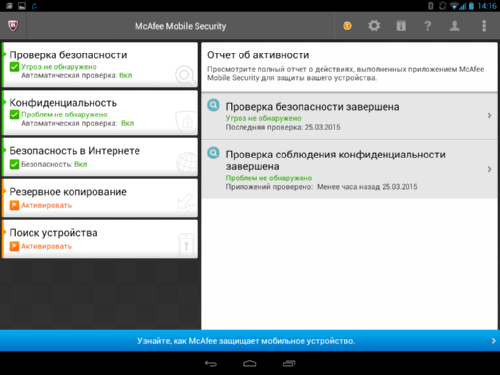Click the Автоматическая проверка: Вкл under Конфиденциальность

pyautogui.click(x=78, y=123)
